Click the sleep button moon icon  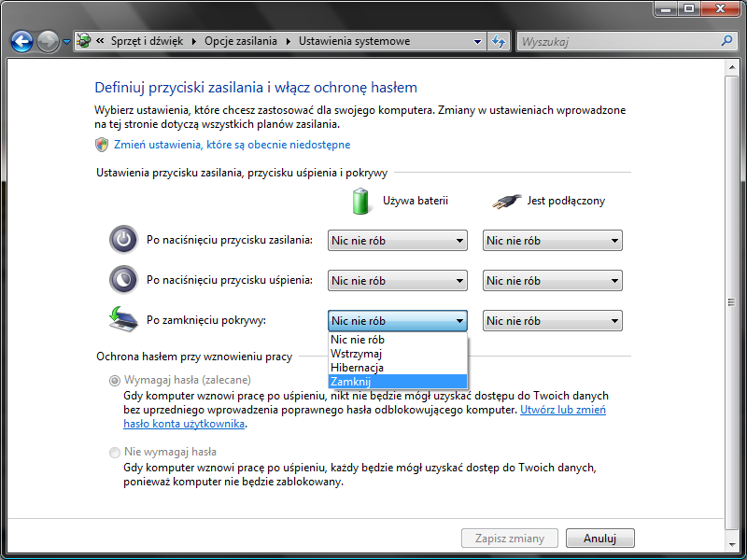123,280
